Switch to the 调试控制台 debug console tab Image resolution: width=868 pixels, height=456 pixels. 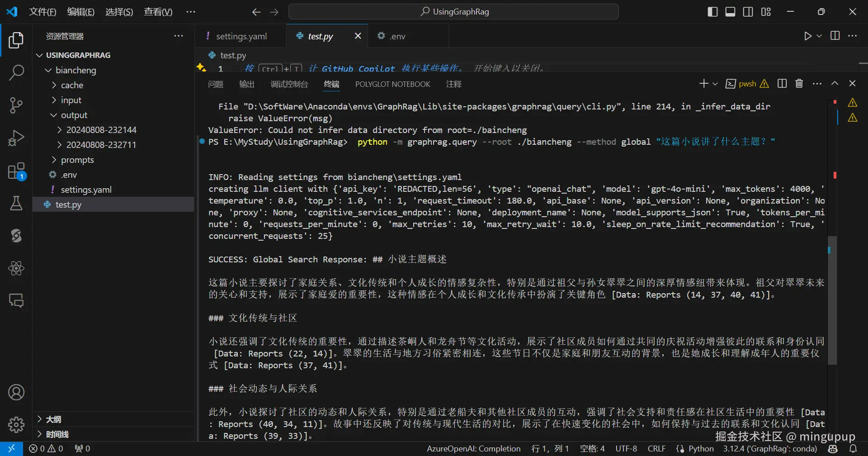tap(289, 84)
